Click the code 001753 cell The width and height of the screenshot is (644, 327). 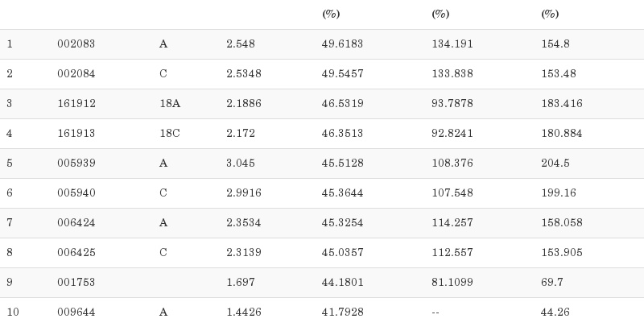[76, 283]
